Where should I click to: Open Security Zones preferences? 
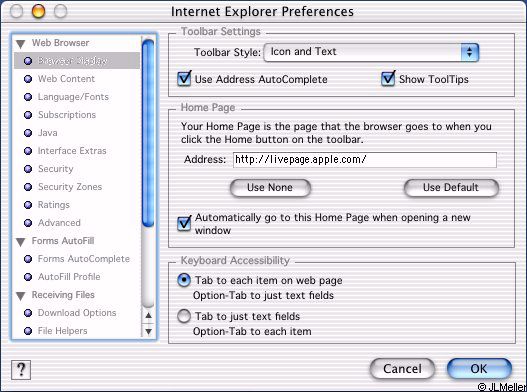(x=70, y=187)
